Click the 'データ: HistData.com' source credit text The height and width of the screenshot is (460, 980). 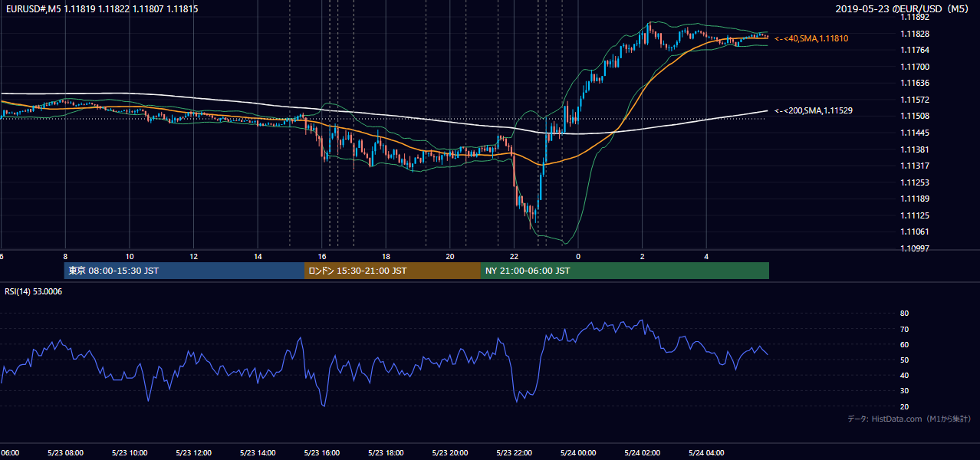click(x=909, y=419)
